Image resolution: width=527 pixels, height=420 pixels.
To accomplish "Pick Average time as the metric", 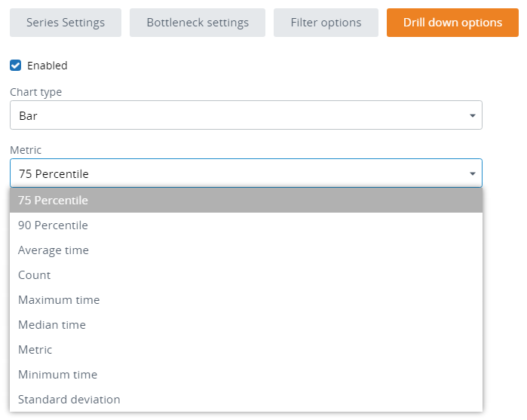I will point(53,250).
